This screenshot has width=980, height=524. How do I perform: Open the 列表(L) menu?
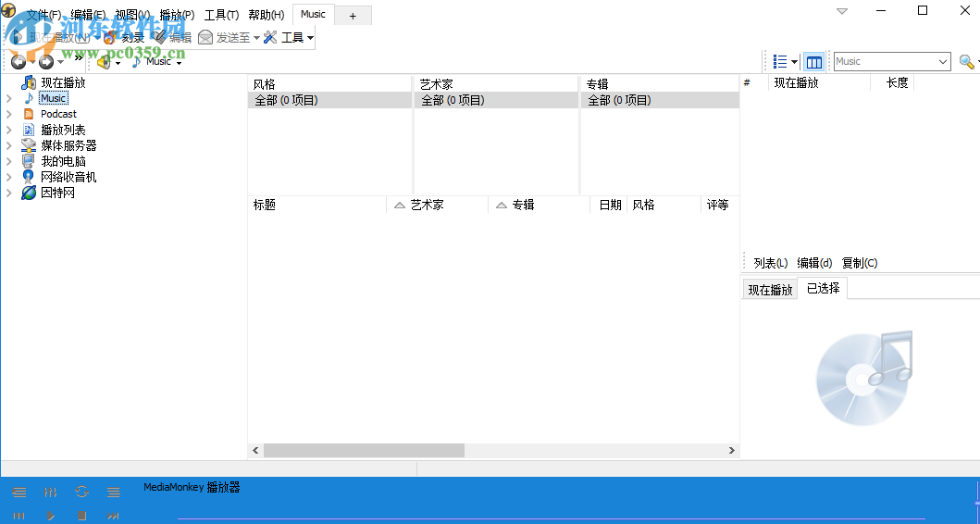click(770, 263)
